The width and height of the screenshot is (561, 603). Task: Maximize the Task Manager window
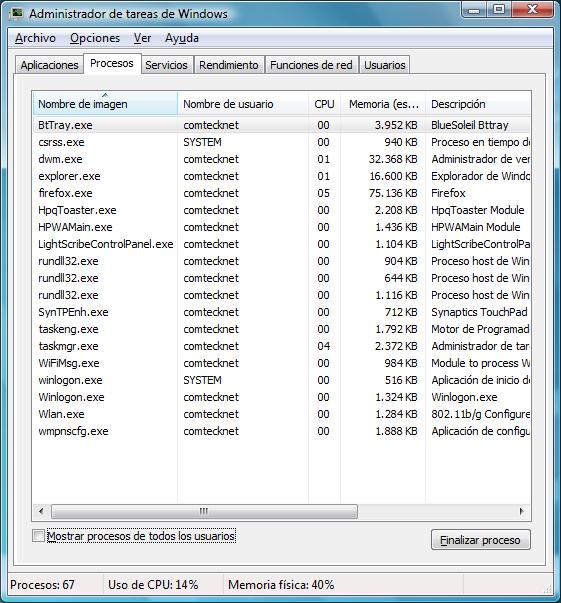click(x=499, y=9)
